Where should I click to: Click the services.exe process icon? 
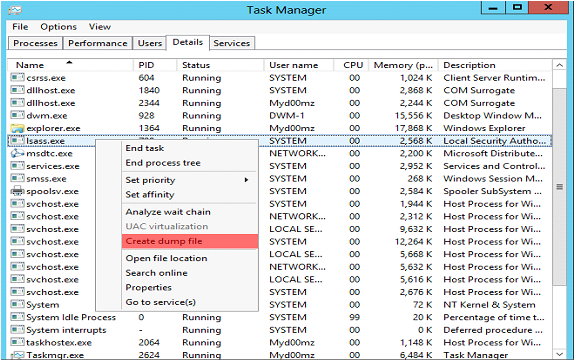(17, 166)
